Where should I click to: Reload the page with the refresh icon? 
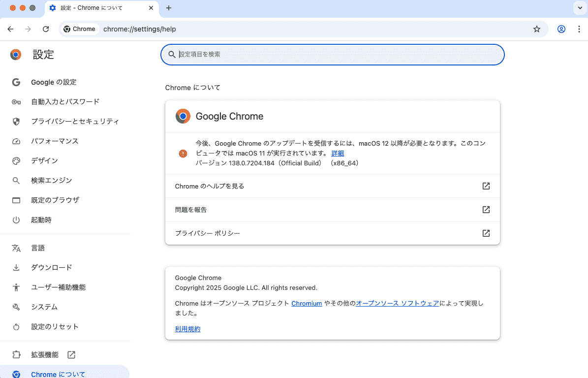[x=46, y=29]
